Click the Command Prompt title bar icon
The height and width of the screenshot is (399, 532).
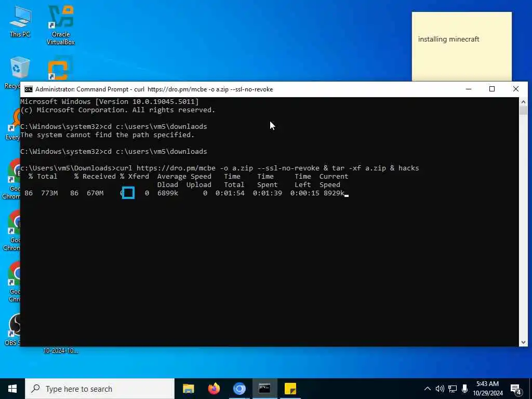(29, 89)
